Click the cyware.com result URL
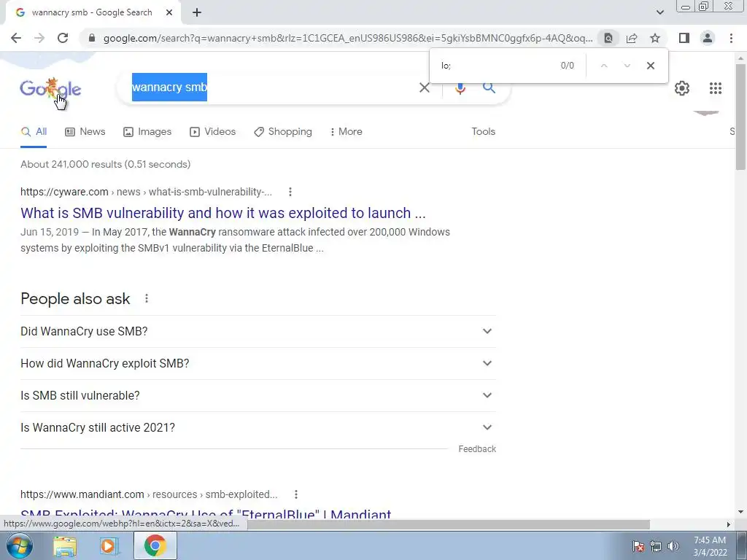This screenshot has height=560, width=747. coord(146,192)
